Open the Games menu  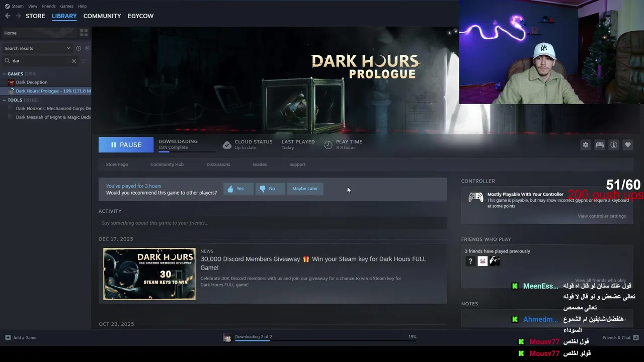point(66,6)
